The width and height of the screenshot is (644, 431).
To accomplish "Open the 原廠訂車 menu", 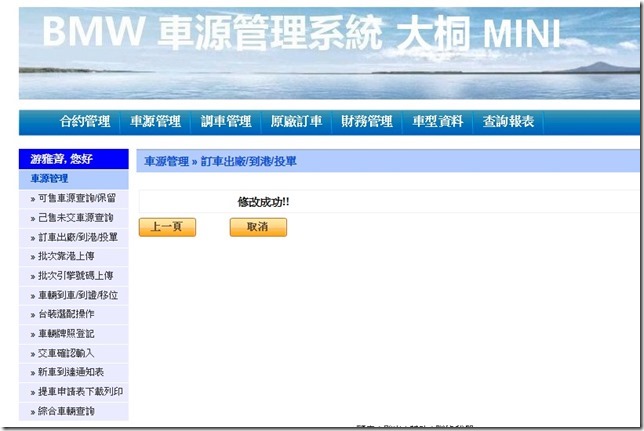I will pyautogui.click(x=296, y=122).
